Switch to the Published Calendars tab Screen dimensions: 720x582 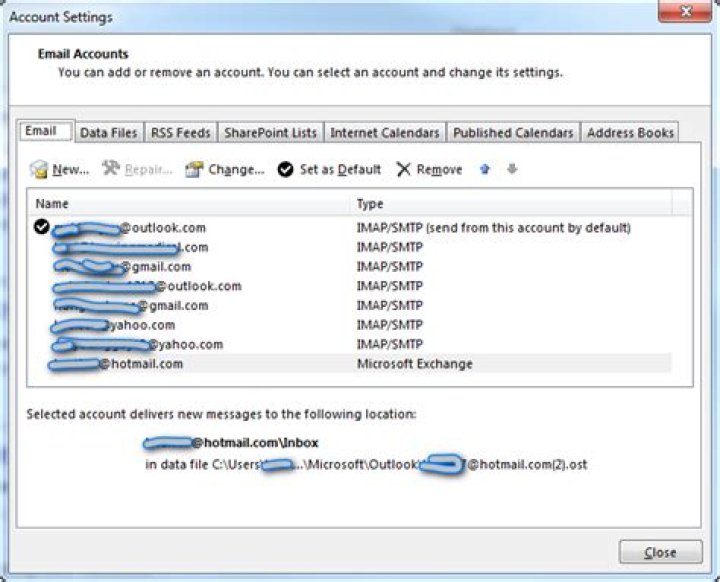click(513, 133)
